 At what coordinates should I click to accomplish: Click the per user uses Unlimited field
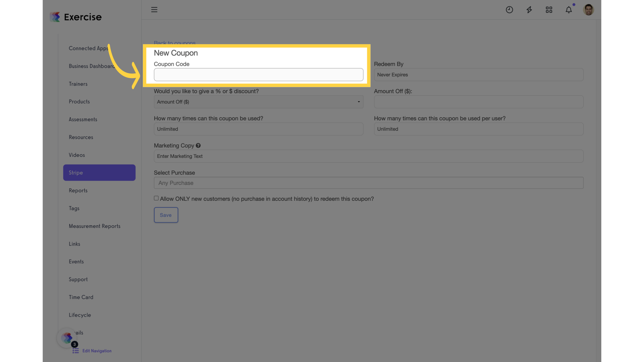pos(478,129)
